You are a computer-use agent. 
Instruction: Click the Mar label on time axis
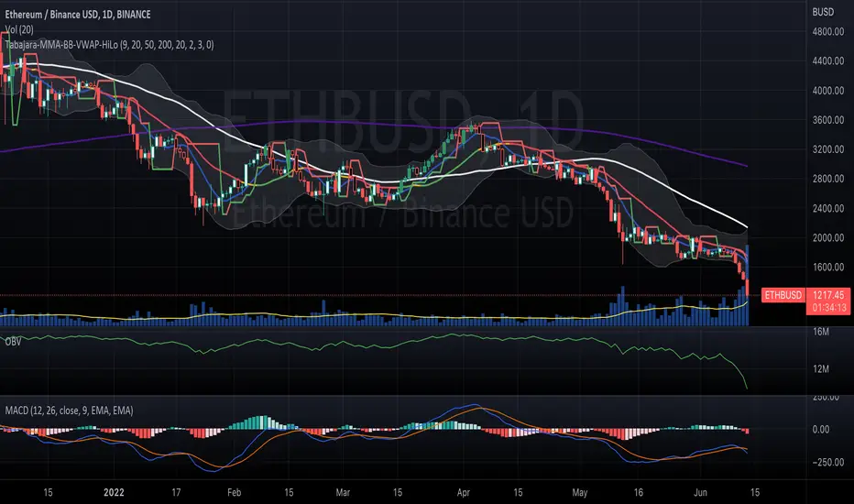coord(343,493)
